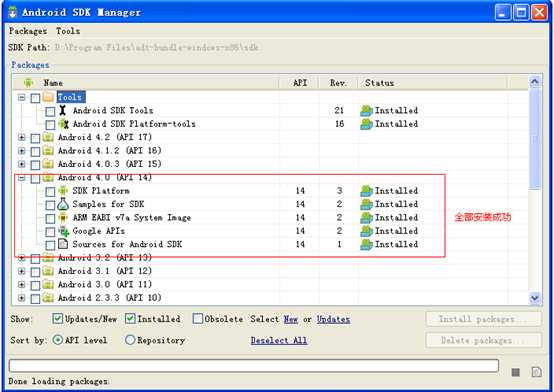Check the SDK Platform checkbox
This screenshot has width=554, height=392.
pos(50,192)
